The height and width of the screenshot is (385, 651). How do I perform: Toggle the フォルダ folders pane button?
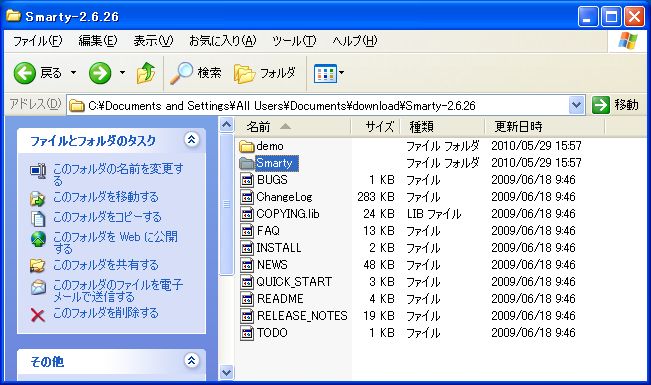pos(264,73)
